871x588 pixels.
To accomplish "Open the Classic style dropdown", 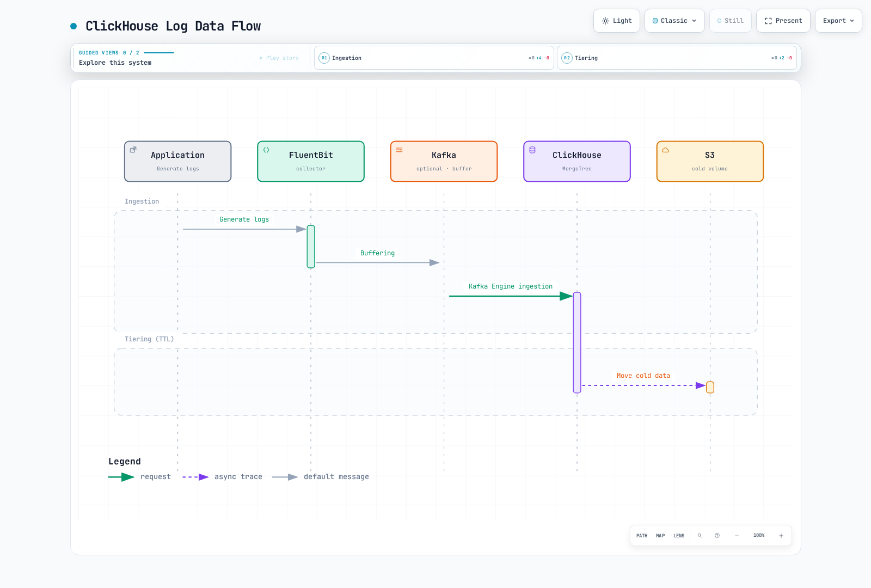I will (674, 21).
